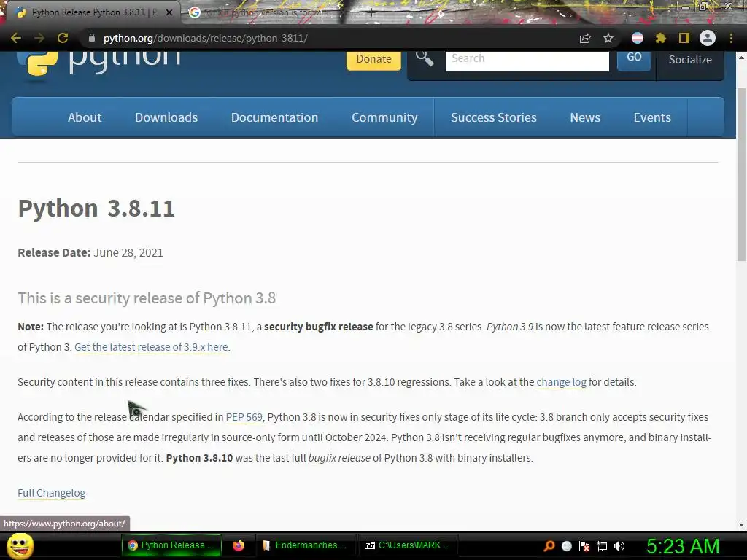Click the page vertical scrollbar thumb
Screen dimensions: 747x560
[741, 174]
